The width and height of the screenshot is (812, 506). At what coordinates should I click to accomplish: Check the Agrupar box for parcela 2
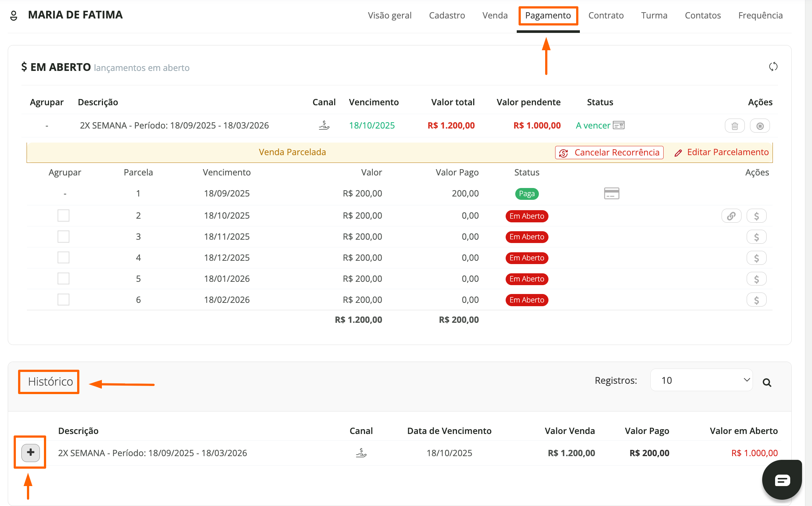[x=63, y=216]
